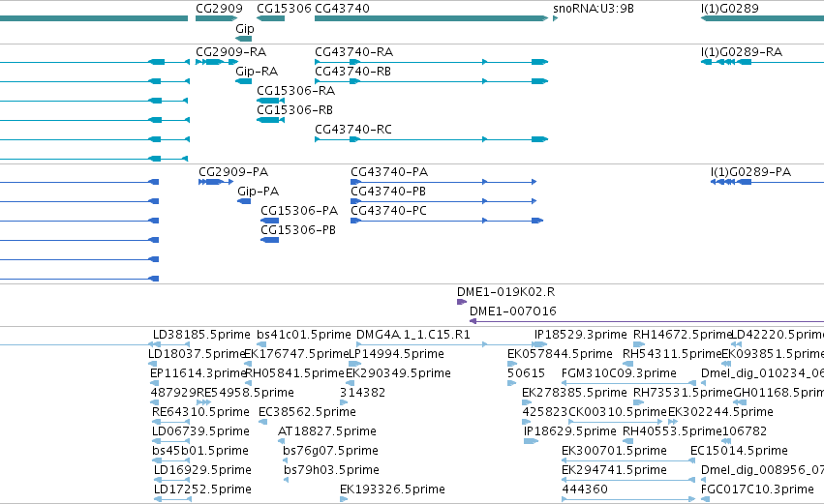This screenshot has width=824, height=504.
Task: Select EST EK193326.5prime
Action: [x=392, y=490]
